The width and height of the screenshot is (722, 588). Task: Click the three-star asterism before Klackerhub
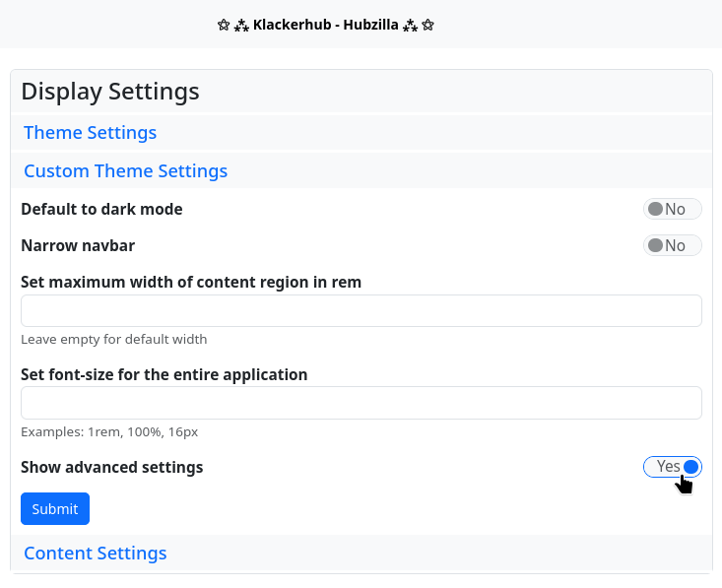pyautogui.click(x=241, y=24)
